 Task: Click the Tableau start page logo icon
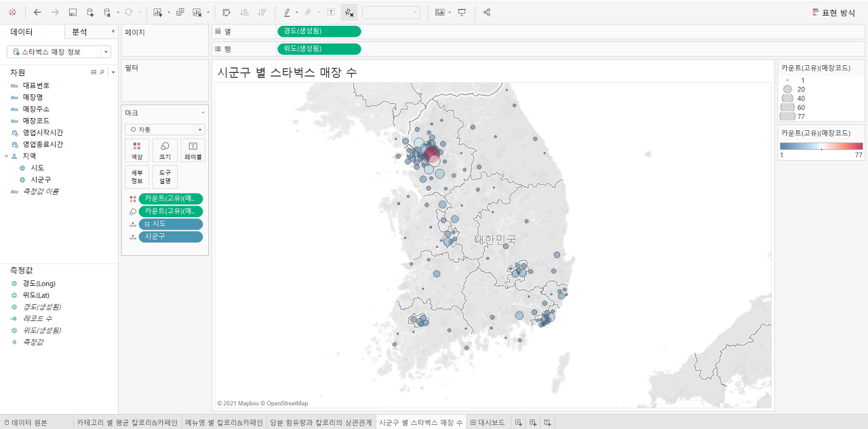pos(12,12)
